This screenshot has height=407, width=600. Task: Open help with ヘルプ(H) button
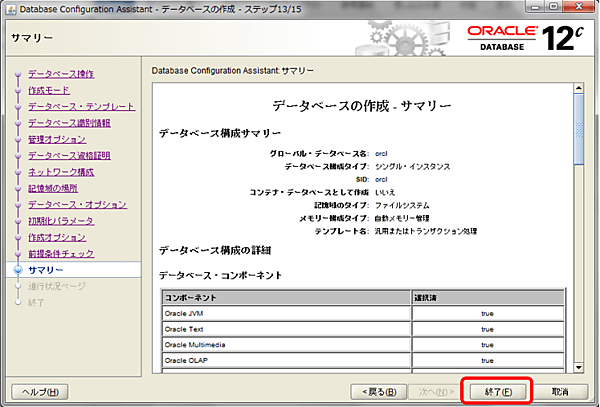click(x=39, y=390)
